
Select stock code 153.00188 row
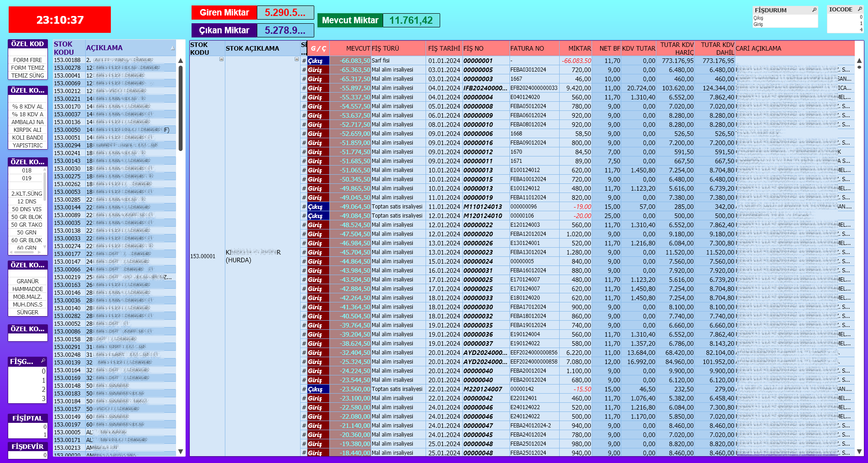click(68, 60)
